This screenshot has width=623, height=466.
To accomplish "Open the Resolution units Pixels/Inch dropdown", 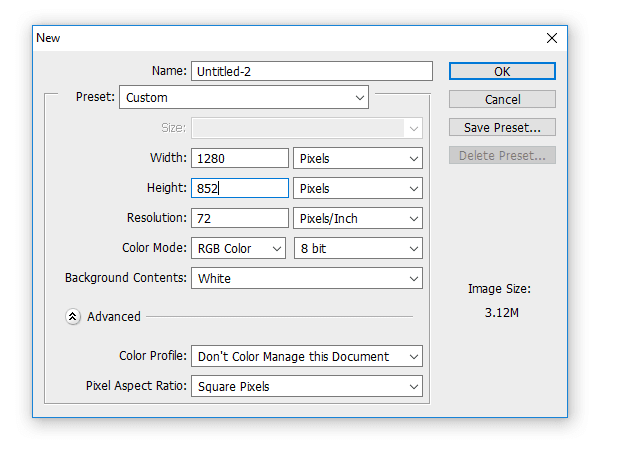I will 358,218.
